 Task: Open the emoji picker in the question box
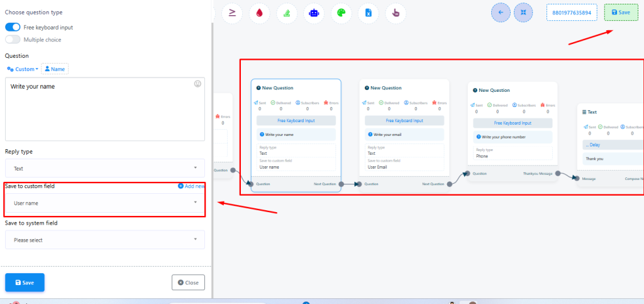[197, 84]
